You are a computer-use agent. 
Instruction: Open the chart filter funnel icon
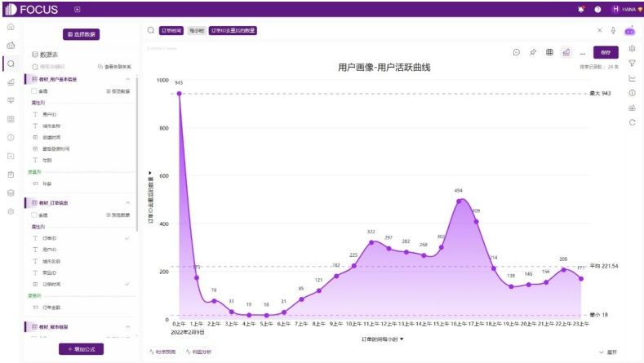(x=632, y=64)
